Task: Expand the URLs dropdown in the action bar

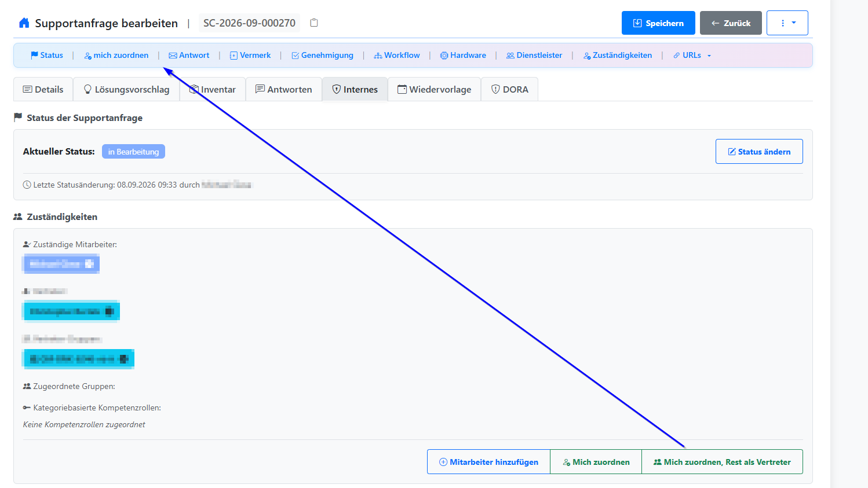Action: point(692,56)
